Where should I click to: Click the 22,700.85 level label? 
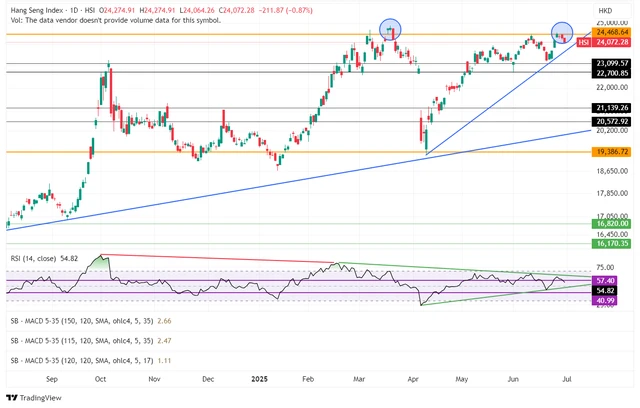click(x=612, y=73)
